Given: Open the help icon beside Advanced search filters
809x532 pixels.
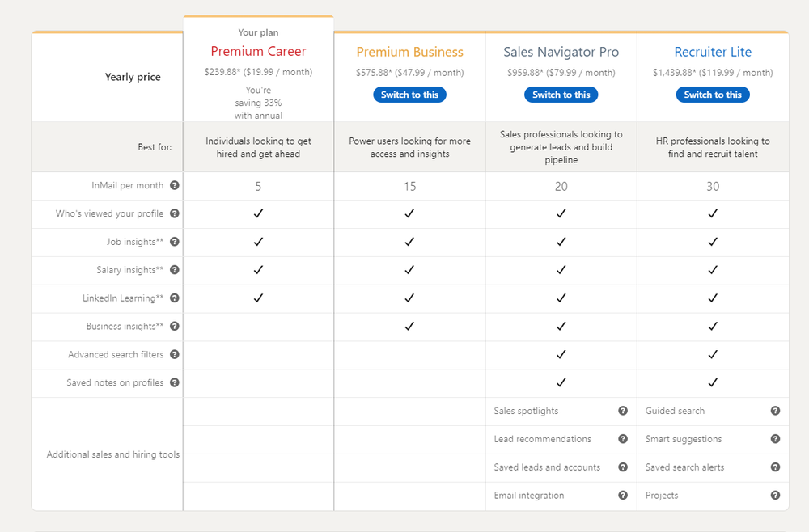Looking at the screenshot, I should [175, 354].
